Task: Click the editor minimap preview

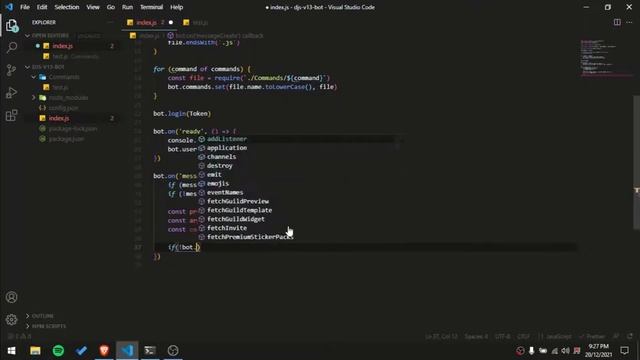Action: (x=605, y=57)
